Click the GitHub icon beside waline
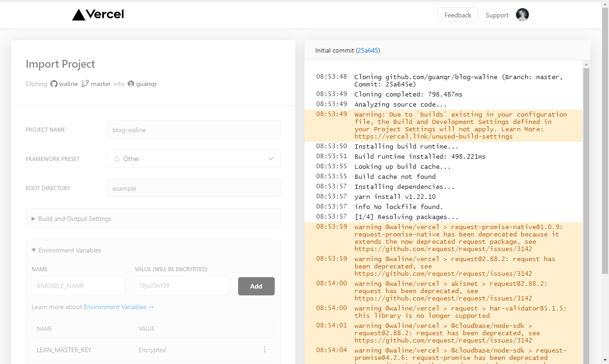The height and width of the screenshot is (364, 609). coord(54,84)
